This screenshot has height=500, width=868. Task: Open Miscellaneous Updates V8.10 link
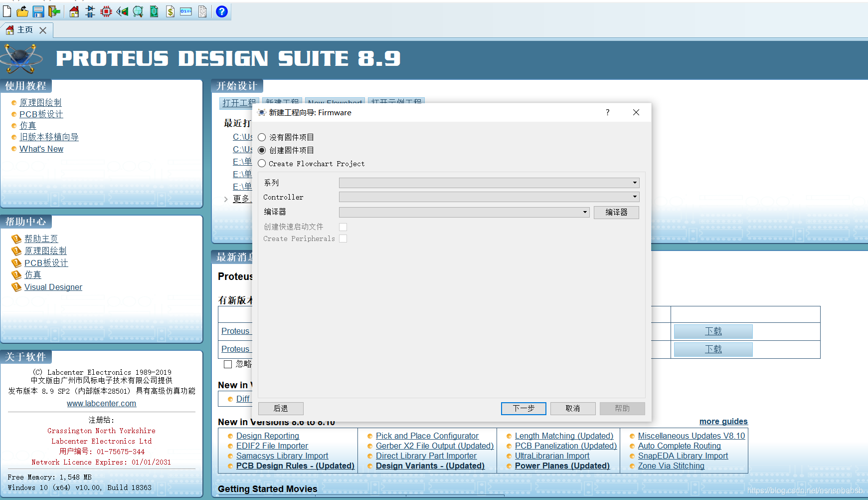coord(692,436)
